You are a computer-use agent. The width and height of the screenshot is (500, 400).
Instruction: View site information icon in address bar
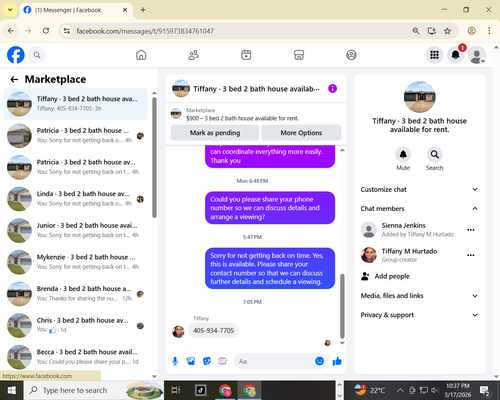pyautogui.click(x=67, y=31)
